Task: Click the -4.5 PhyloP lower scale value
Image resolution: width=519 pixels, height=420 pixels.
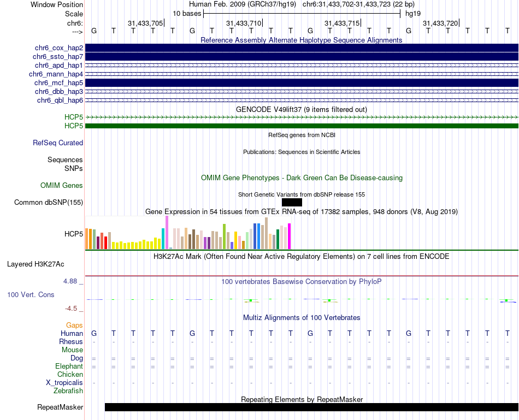Action: point(71,309)
